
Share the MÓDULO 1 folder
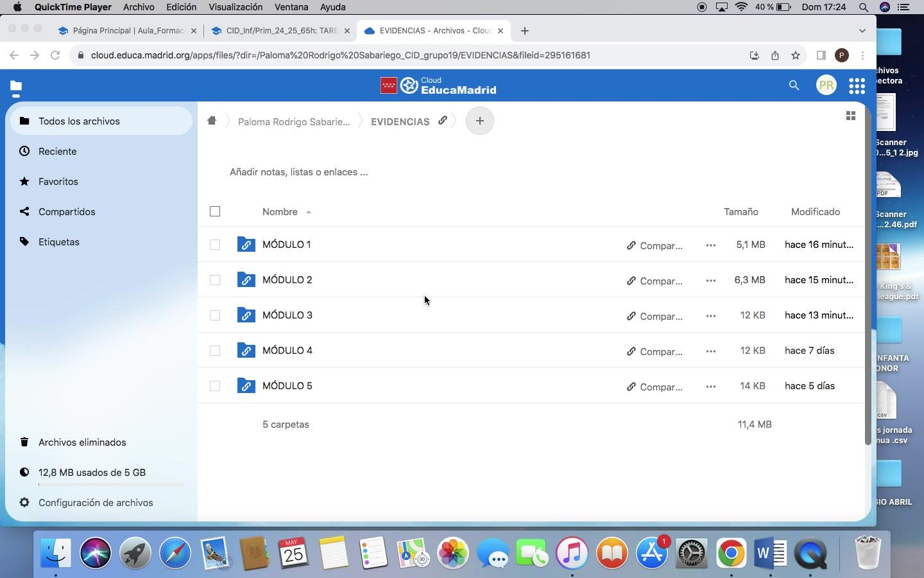pyautogui.click(x=654, y=245)
